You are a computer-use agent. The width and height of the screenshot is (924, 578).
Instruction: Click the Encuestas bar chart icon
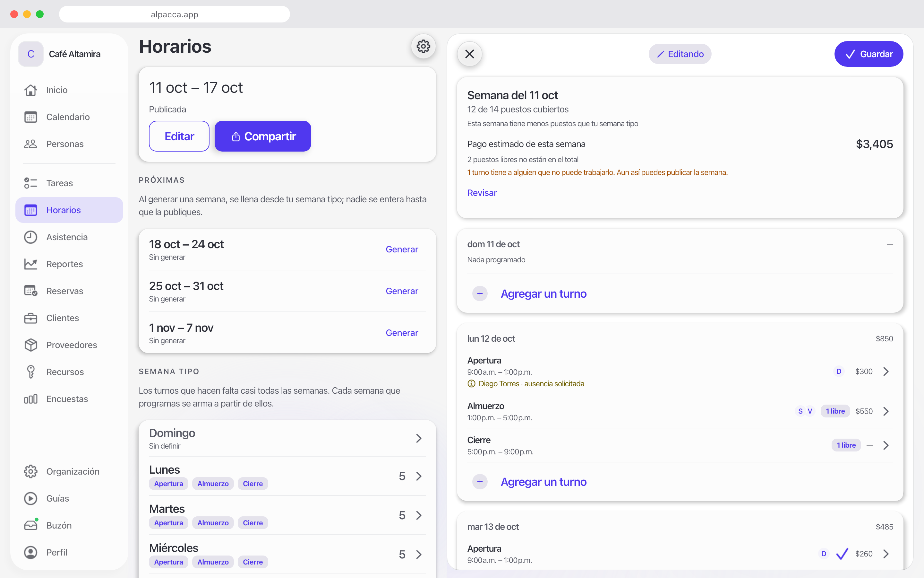30,399
